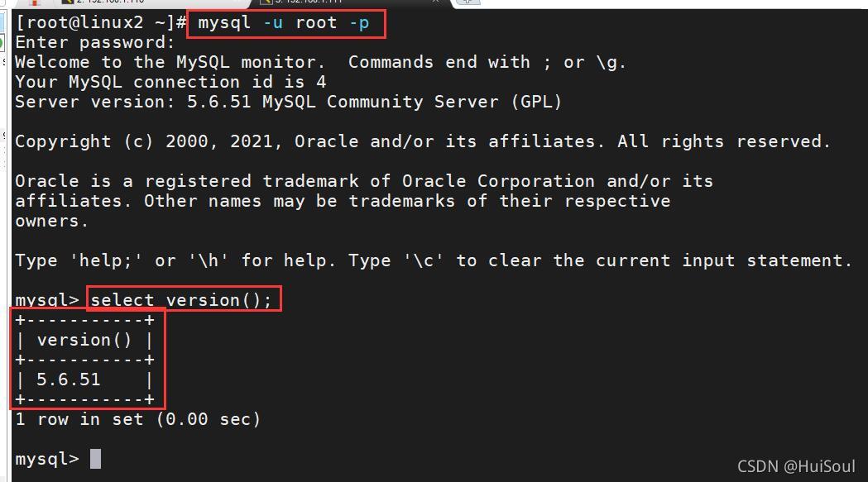Click the session icon on the 192.168.1.111 tab
This screenshot has width=868, height=482.
(266, 2)
